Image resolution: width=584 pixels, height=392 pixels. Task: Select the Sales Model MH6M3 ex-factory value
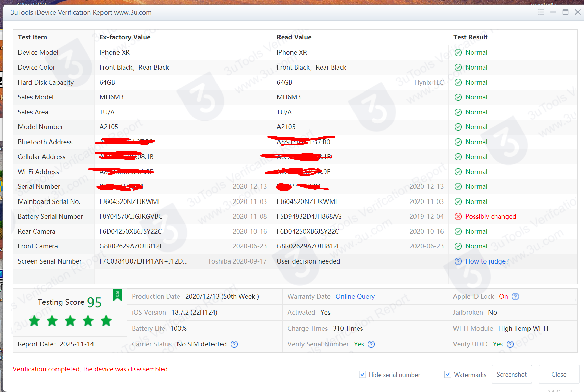pyautogui.click(x=111, y=97)
